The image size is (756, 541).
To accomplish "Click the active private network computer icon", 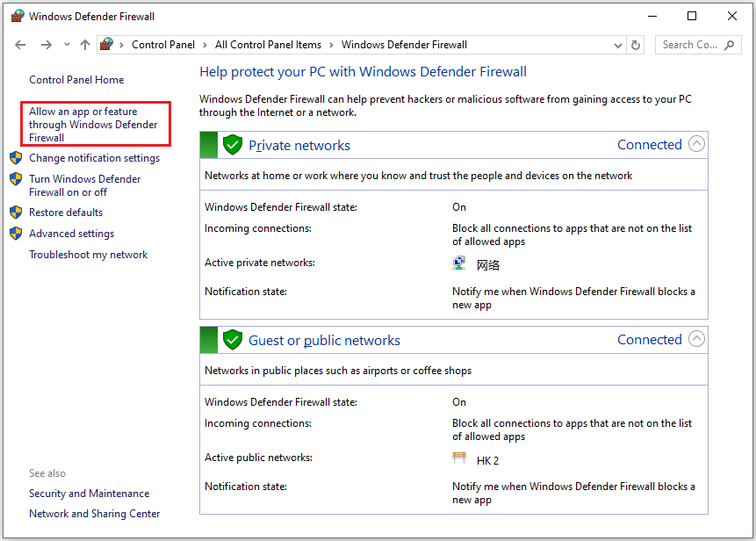I will coord(459,263).
